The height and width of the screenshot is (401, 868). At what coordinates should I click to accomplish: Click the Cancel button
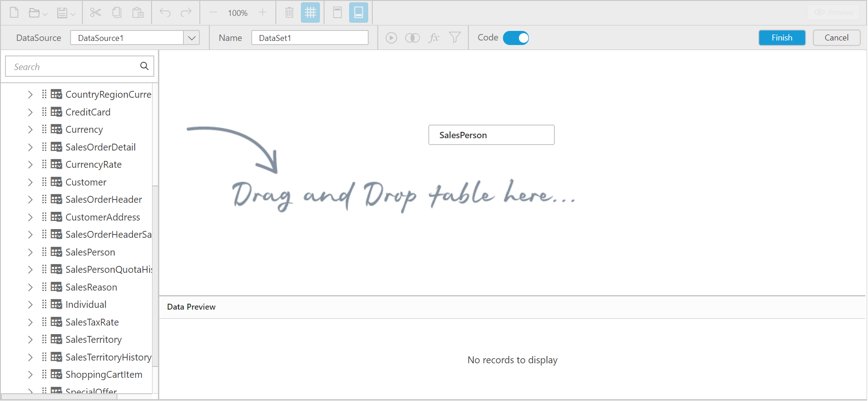pyautogui.click(x=836, y=38)
